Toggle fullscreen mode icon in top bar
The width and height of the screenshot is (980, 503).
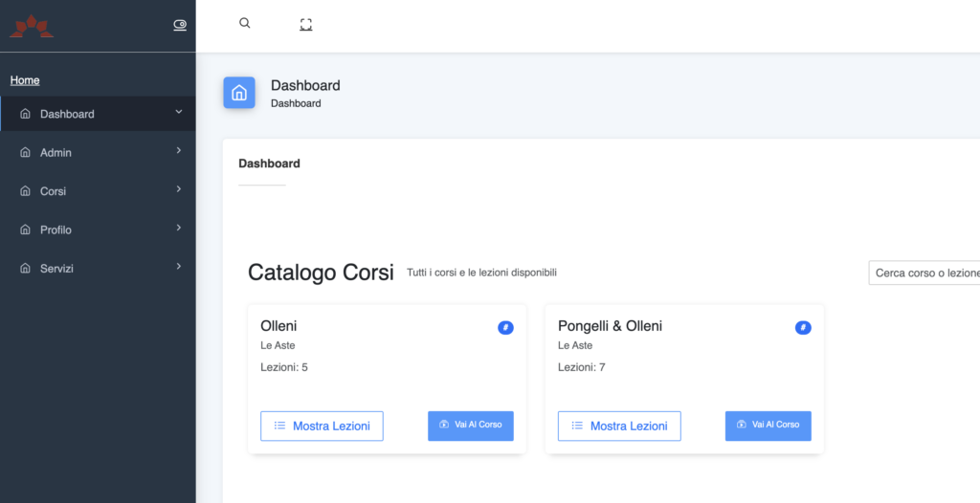click(306, 25)
